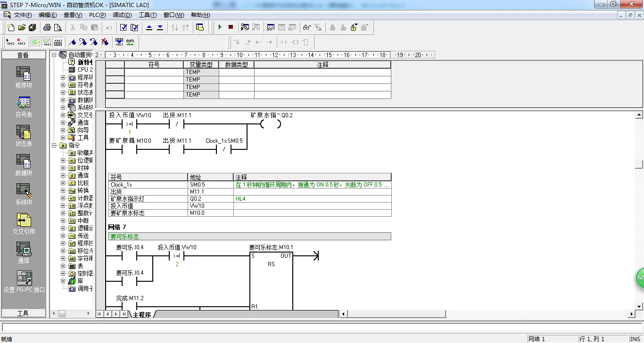Click the Upload from PLC arrow icon
The image size is (644, 343).
coord(149,27)
